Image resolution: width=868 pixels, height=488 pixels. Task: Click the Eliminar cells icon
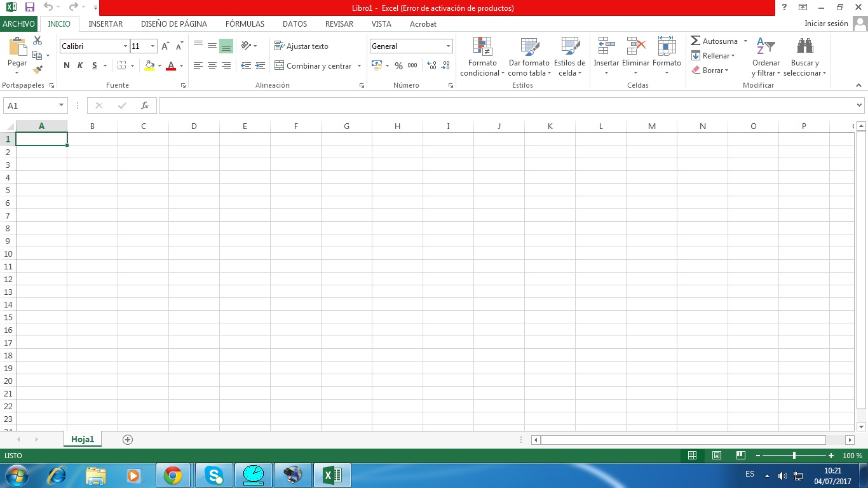click(635, 46)
